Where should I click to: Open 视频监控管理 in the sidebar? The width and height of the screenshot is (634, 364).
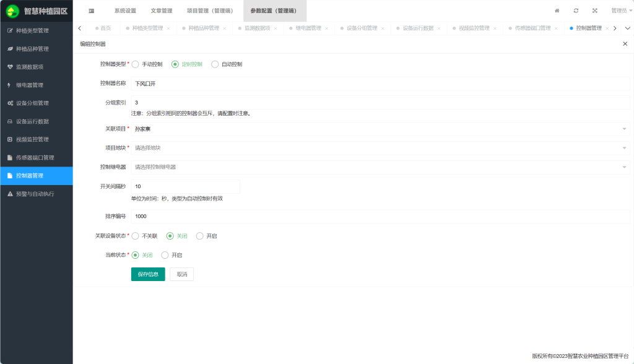[x=32, y=139]
